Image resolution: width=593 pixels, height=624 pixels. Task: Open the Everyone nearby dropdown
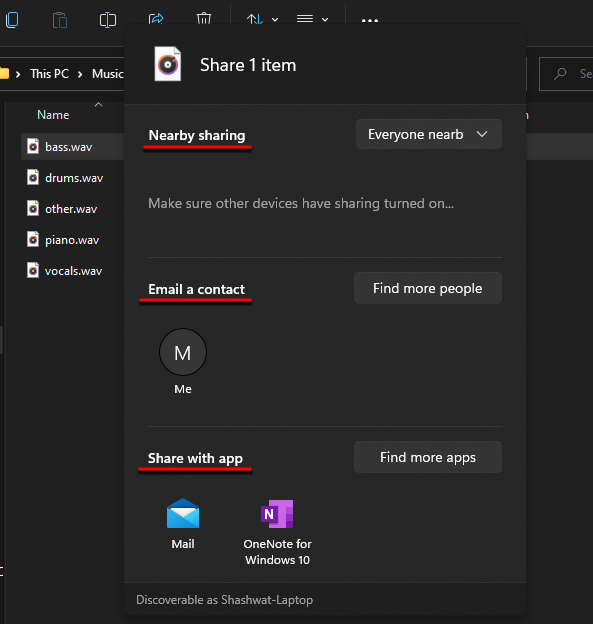(429, 134)
